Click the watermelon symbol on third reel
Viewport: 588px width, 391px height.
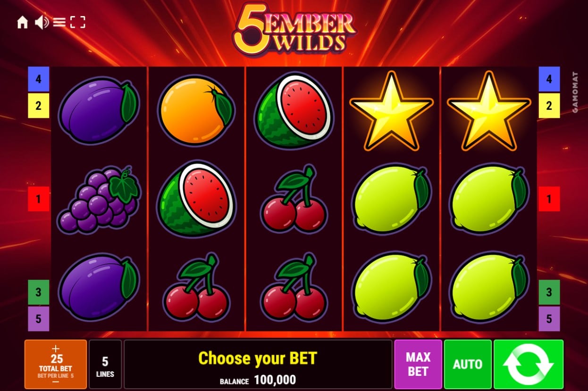pyautogui.click(x=294, y=110)
